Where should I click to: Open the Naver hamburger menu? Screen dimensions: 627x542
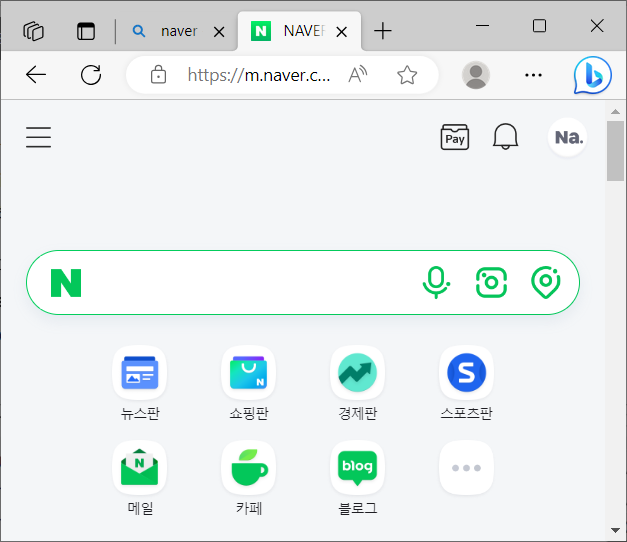(38, 137)
